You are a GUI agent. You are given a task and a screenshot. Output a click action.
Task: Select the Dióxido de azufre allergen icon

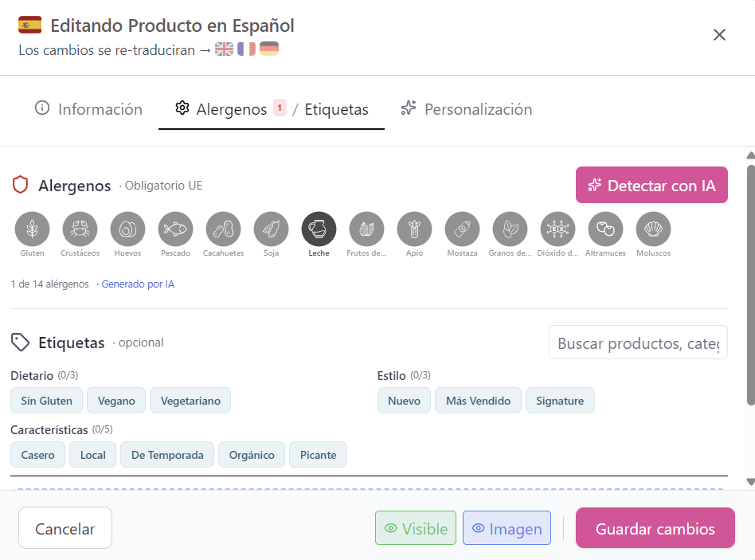(x=557, y=229)
